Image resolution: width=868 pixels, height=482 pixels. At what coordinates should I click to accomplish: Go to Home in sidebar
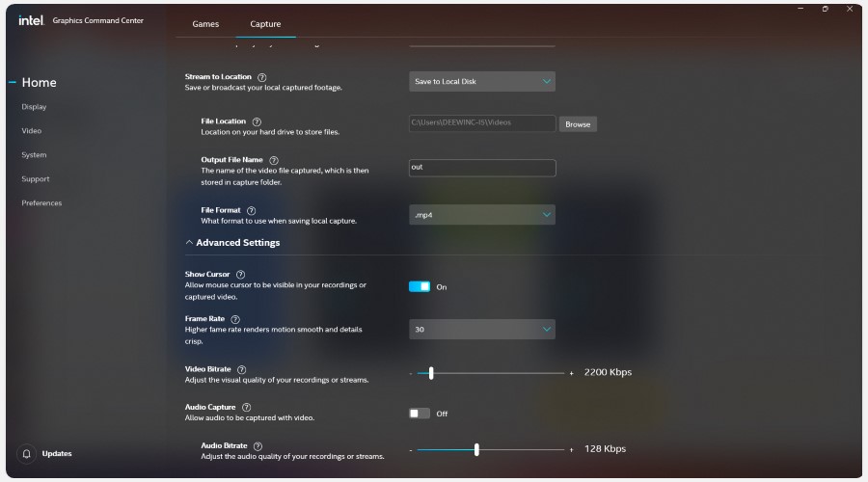[39, 83]
